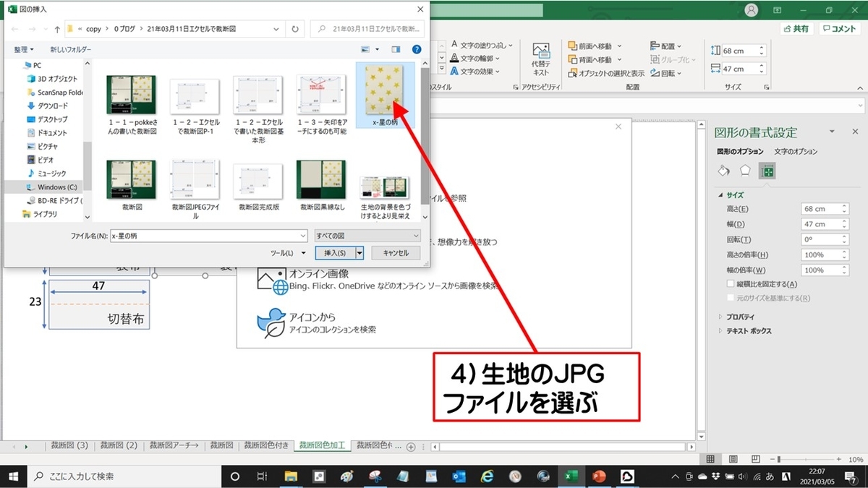The width and height of the screenshot is (868, 488).
Task: Open the notification center icon
Action: (851, 476)
